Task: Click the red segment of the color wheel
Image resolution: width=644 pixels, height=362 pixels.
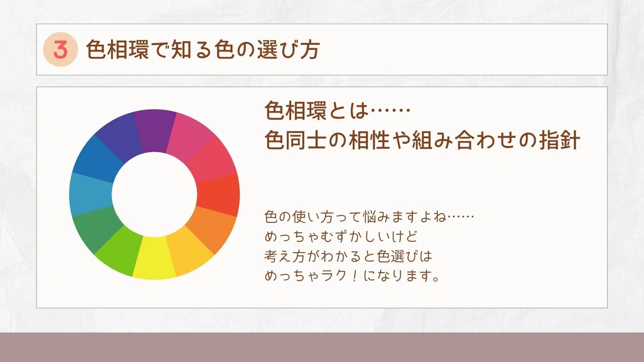Action: coord(219,194)
